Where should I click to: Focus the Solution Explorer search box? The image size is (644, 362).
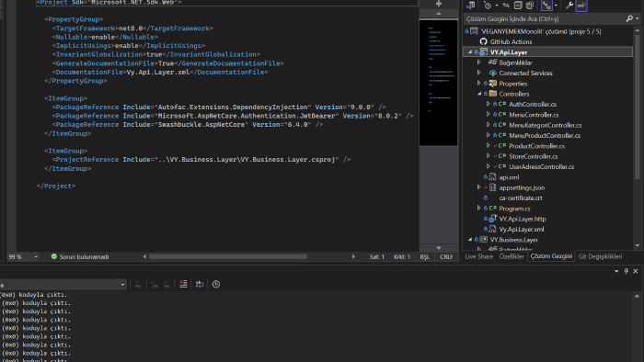[545, 19]
